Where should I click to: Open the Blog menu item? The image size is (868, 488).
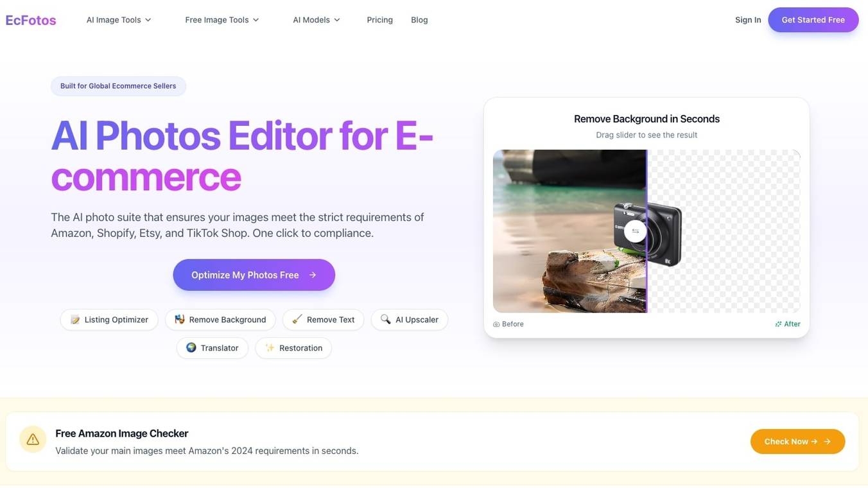coord(419,19)
